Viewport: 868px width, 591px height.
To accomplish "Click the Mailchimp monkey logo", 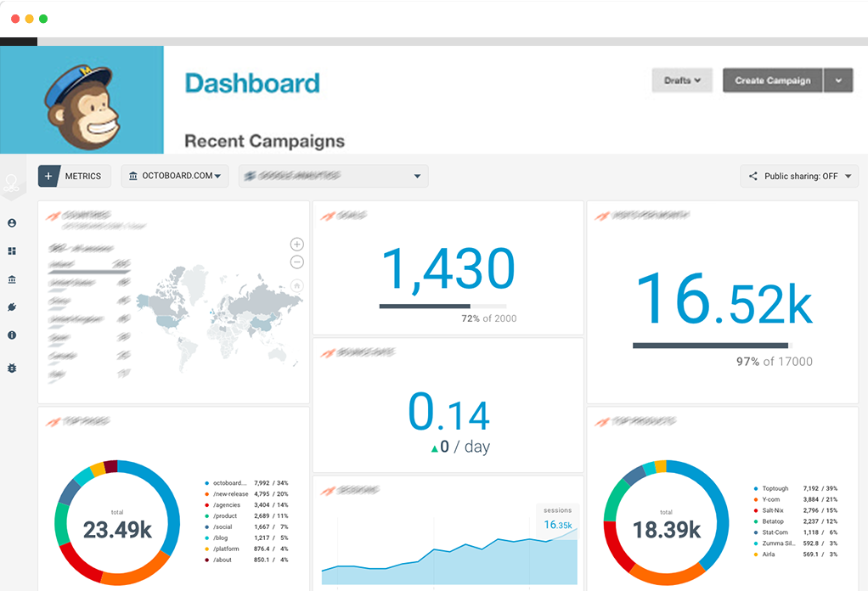I will [x=82, y=107].
